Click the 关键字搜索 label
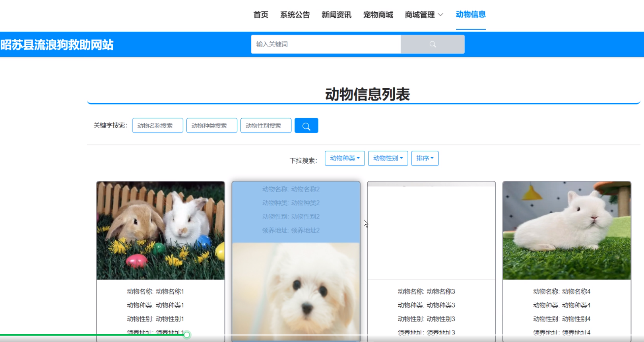 click(x=111, y=126)
